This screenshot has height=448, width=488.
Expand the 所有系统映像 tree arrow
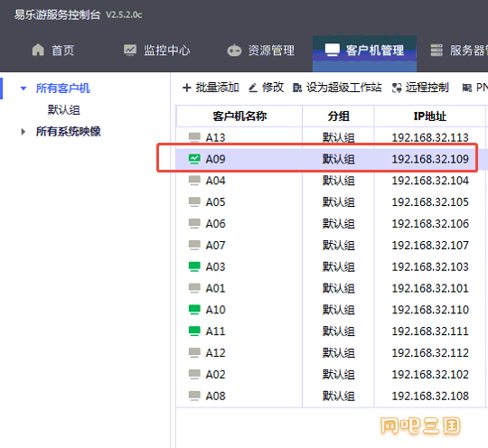(23, 132)
